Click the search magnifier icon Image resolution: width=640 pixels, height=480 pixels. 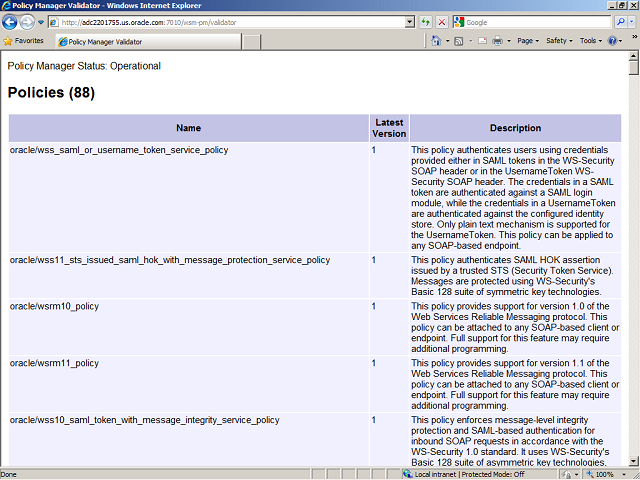(619, 22)
